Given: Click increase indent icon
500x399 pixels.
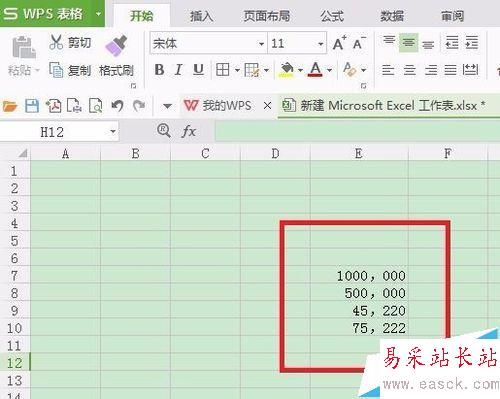Looking at the screenshot, I should [x=472, y=43].
